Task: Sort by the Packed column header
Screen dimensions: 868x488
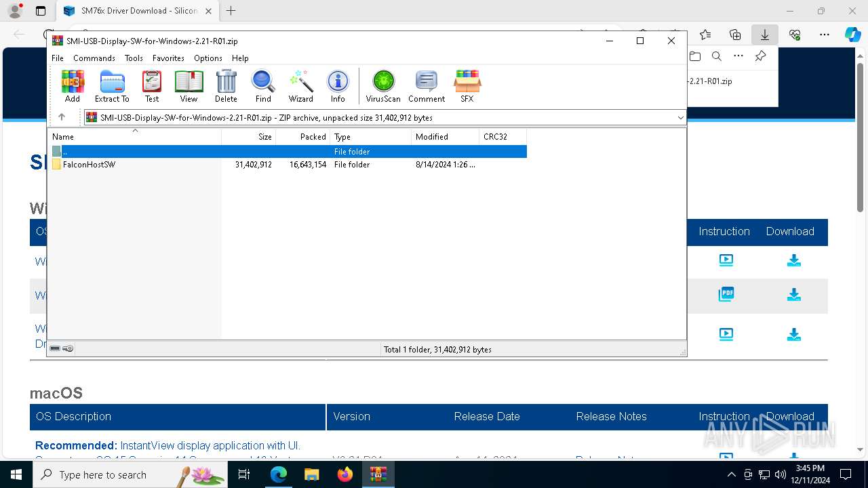Action: (302, 137)
